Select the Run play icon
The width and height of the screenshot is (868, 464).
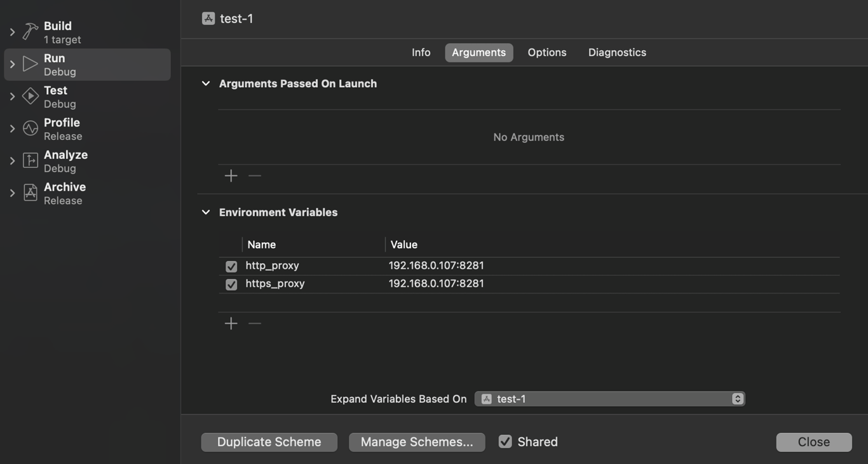(30, 64)
